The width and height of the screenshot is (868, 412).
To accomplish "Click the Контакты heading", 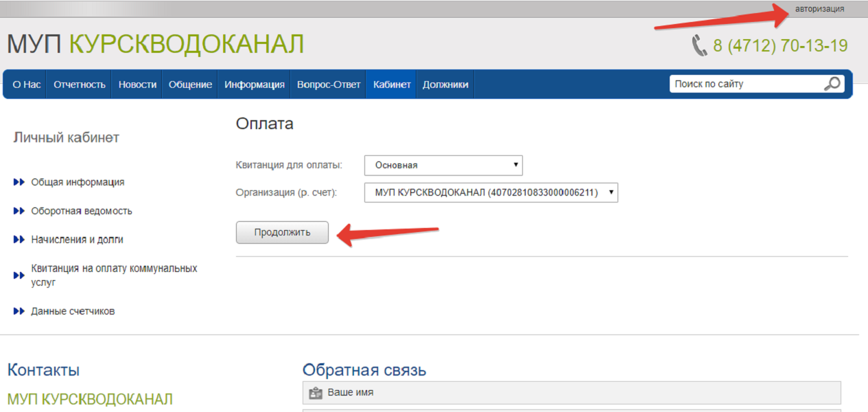I will (43, 370).
